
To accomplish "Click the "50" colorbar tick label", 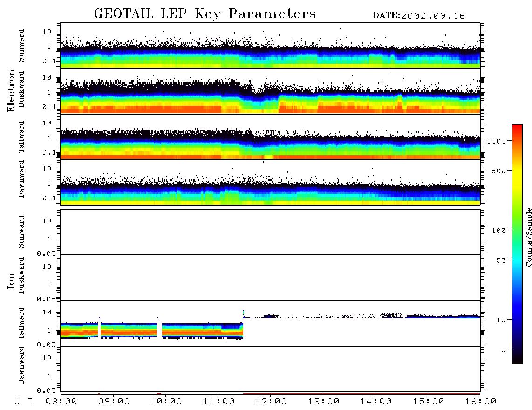I will (x=501, y=260).
